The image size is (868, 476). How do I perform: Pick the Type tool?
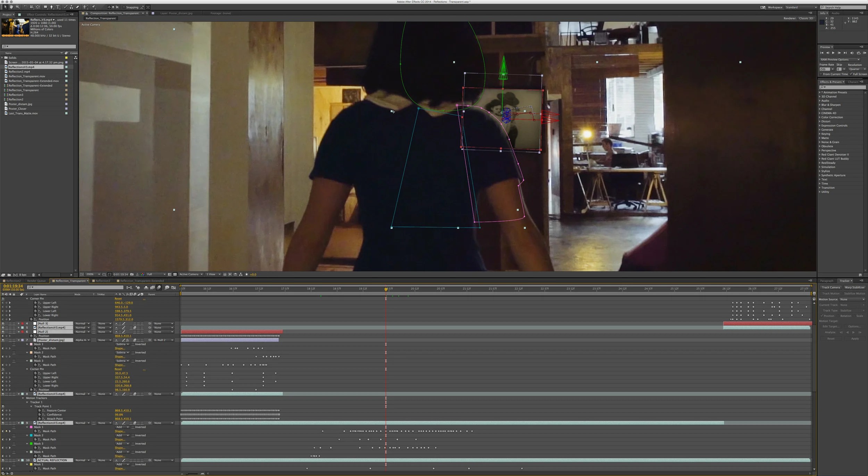(58, 7)
